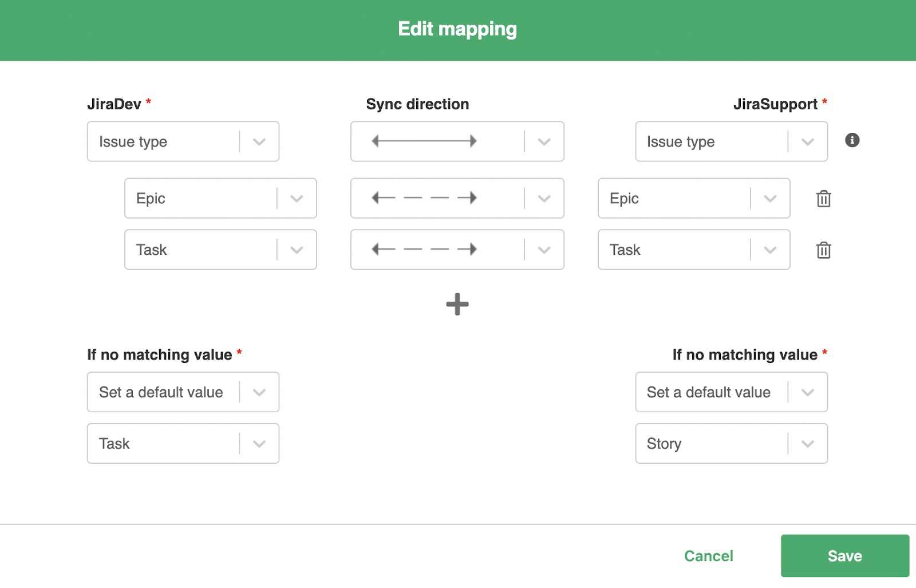Open the top solid-arrow sync direction dropdown

click(457, 141)
